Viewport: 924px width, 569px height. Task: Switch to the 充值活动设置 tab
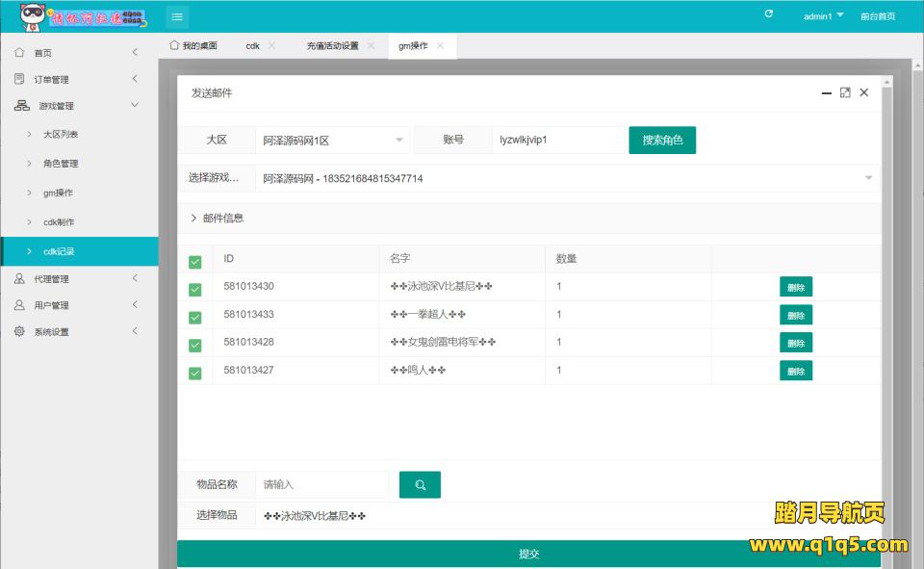pos(332,45)
